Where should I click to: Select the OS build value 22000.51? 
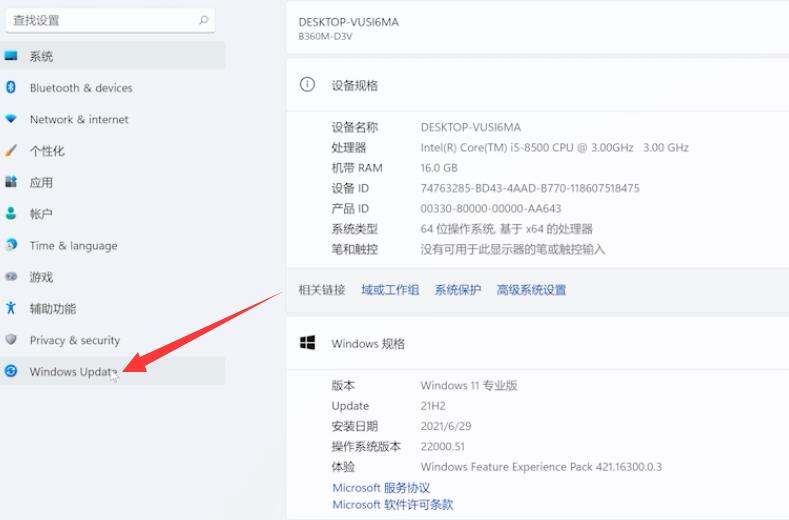tap(442, 447)
